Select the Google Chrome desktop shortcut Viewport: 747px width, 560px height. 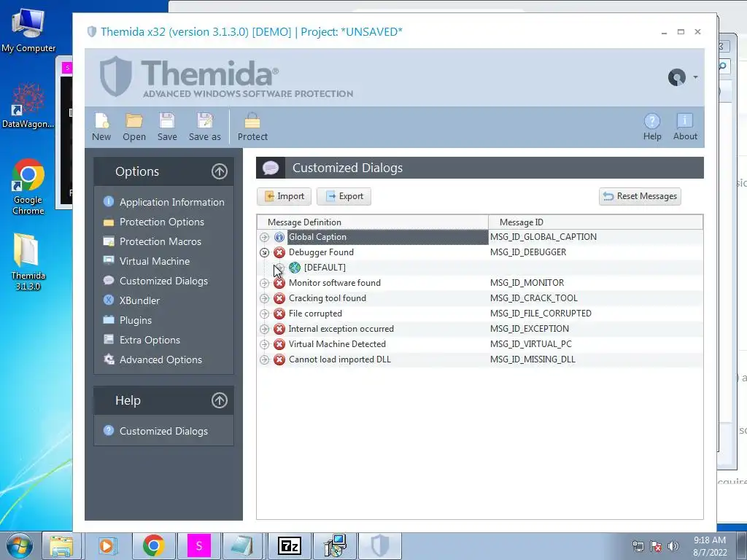click(x=28, y=187)
